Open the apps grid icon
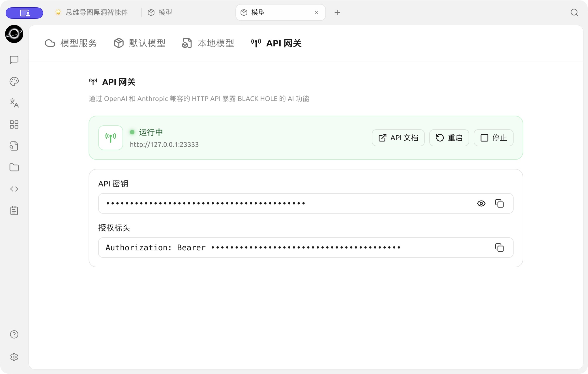The height and width of the screenshot is (374, 588). click(x=14, y=124)
